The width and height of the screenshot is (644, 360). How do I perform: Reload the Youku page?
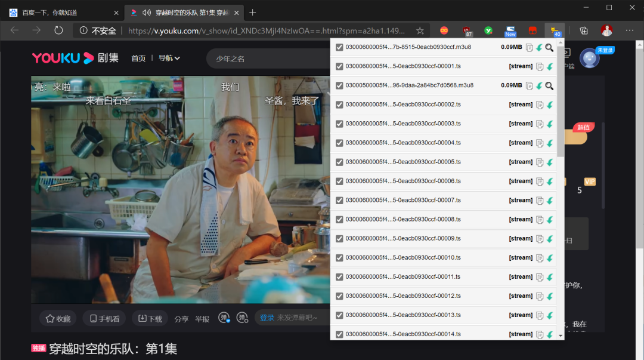tap(58, 30)
